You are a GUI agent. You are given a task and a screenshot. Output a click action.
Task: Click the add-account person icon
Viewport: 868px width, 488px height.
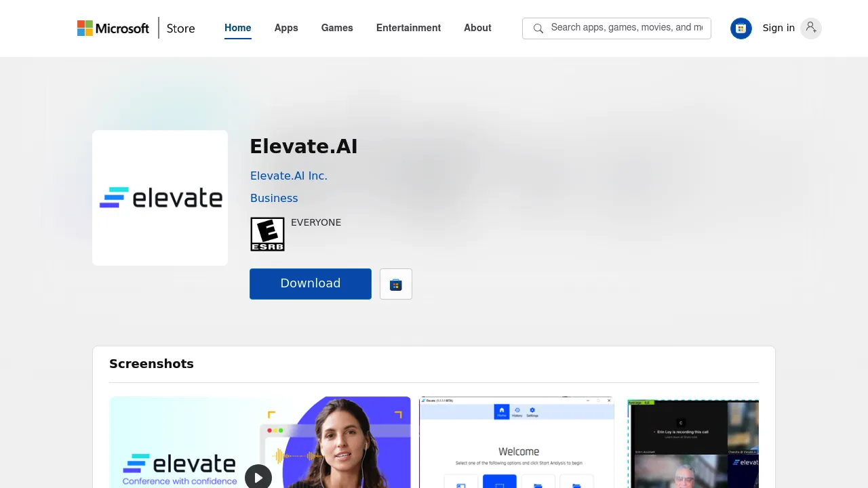click(x=811, y=28)
